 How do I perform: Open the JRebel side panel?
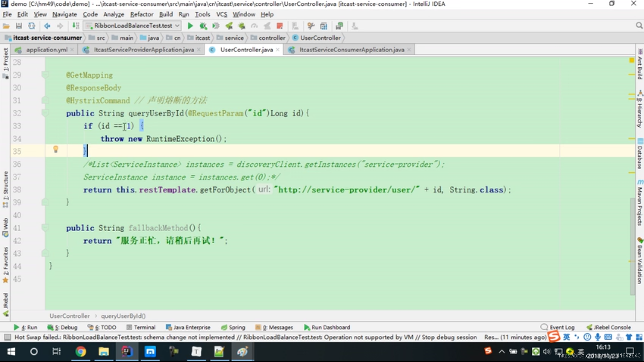(5, 304)
